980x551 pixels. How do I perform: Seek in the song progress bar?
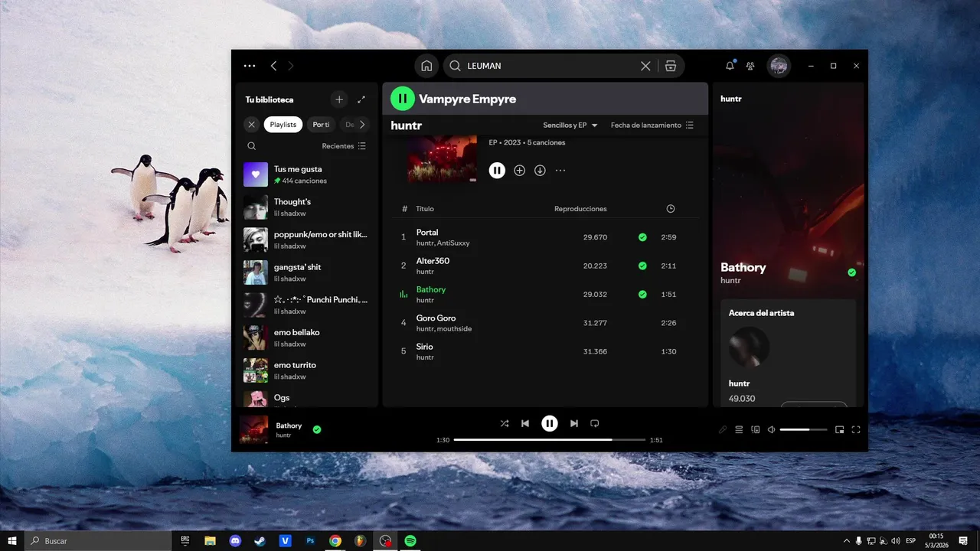[550, 440]
